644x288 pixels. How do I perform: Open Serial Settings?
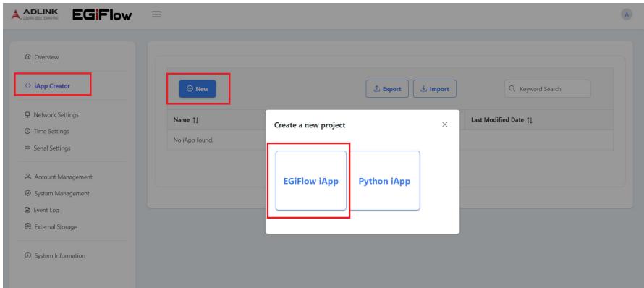tap(48, 148)
